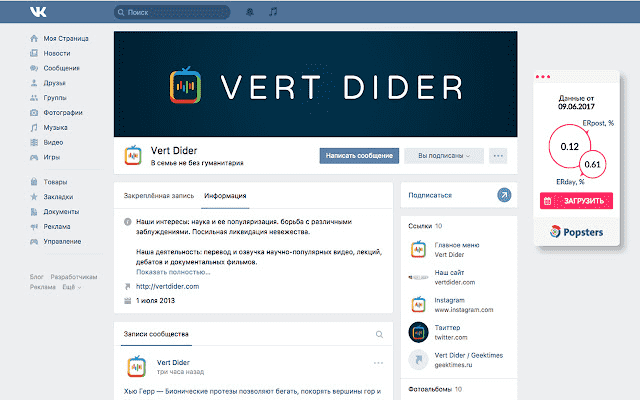This screenshot has height=400, width=640.
Task: Click the Наш сайт link thumbnail
Action: pyautogui.click(x=418, y=278)
